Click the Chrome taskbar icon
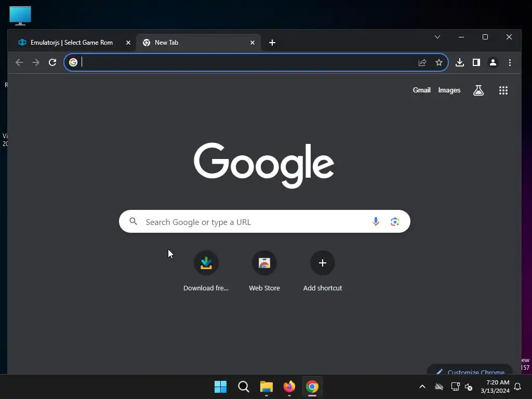The image size is (532, 399). pyautogui.click(x=312, y=387)
